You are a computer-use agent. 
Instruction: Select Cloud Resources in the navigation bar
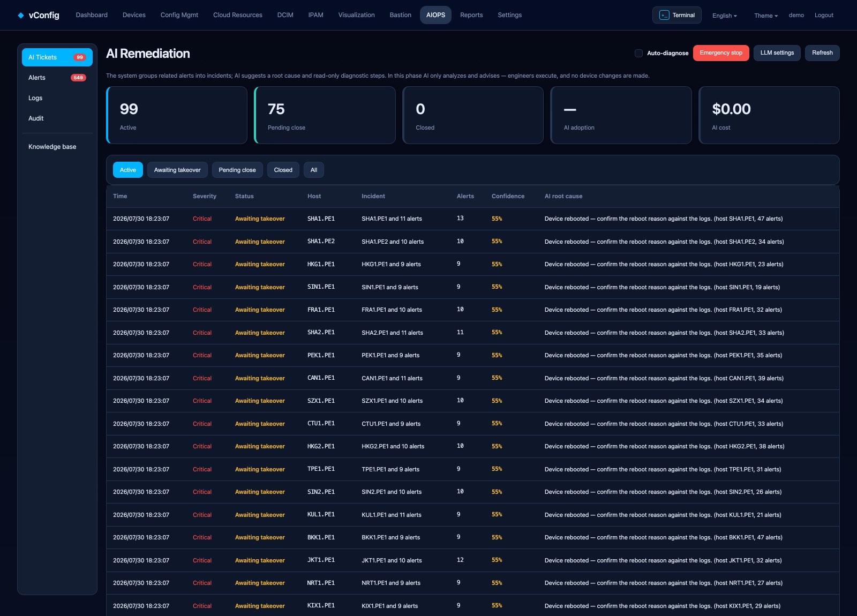[238, 15]
